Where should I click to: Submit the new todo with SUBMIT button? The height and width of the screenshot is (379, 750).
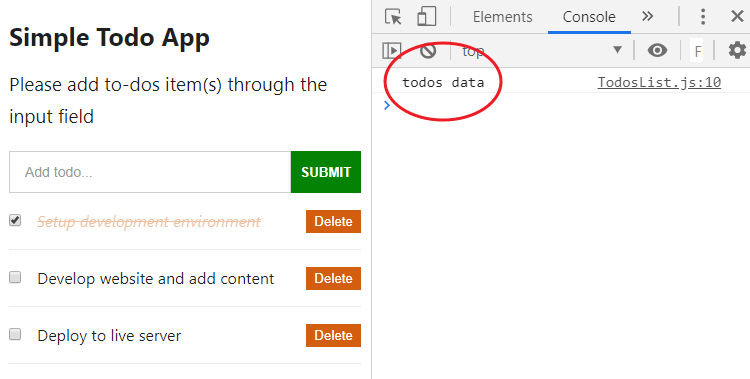326,172
